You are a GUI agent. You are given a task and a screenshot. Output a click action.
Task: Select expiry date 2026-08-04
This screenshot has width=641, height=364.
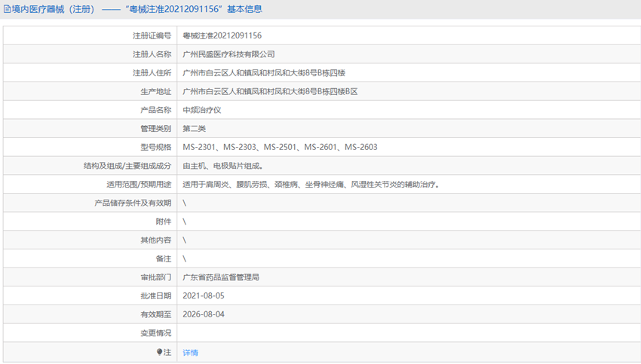(x=204, y=314)
